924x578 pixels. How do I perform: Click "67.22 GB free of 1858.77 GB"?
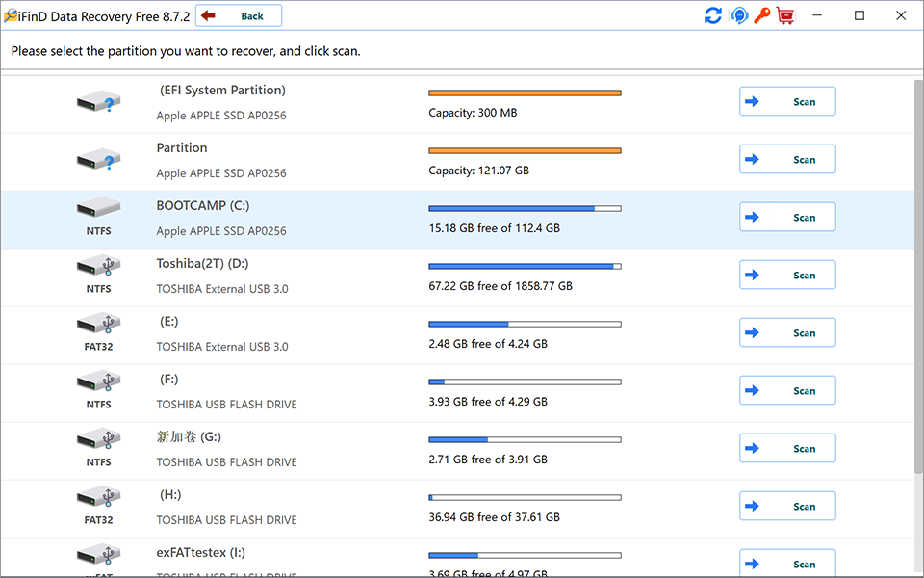pyautogui.click(x=500, y=286)
